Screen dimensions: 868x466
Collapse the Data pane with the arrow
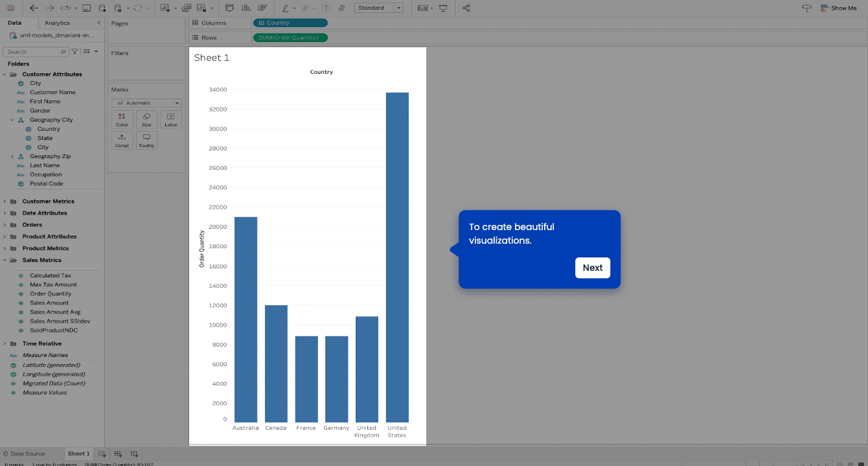pyautogui.click(x=98, y=23)
